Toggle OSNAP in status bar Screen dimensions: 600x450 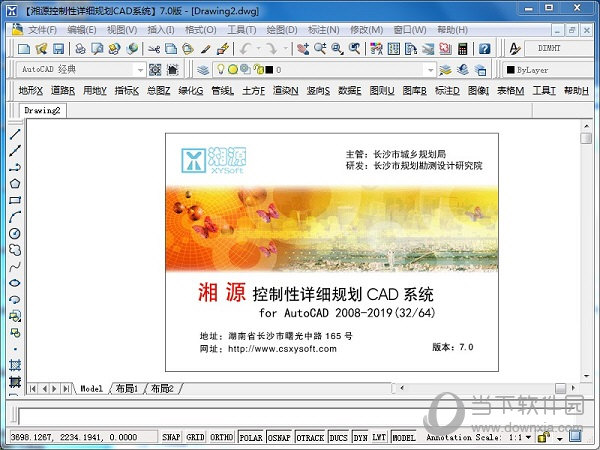[x=279, y=437]
